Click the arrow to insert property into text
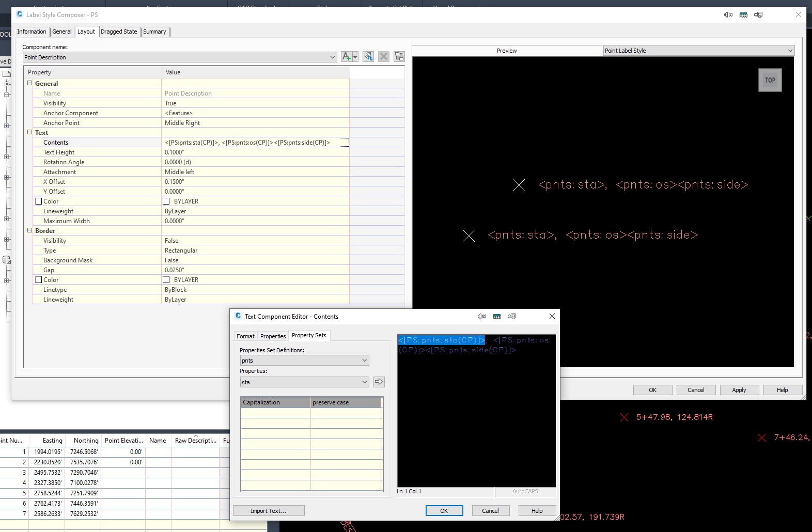812x532 pixels. tap(379, 382)
